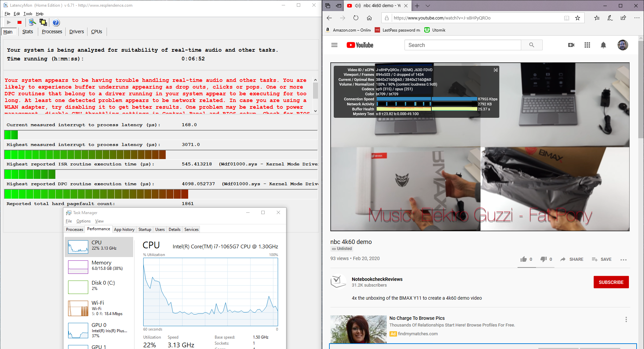Open Task Manager Options menu
This screenshot has width=644, height=349.
[84, 221]
